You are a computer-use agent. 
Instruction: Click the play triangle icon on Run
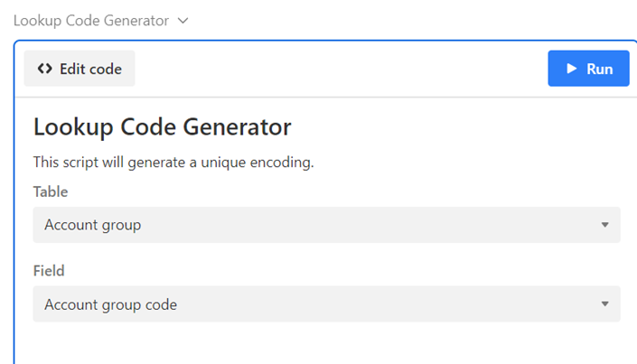(571, 69)
